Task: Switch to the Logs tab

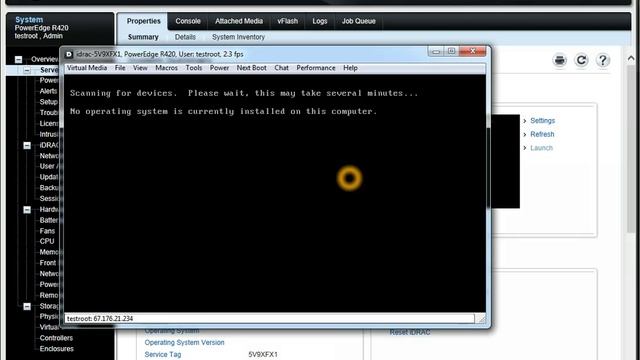Action: [x=320, y=21]
